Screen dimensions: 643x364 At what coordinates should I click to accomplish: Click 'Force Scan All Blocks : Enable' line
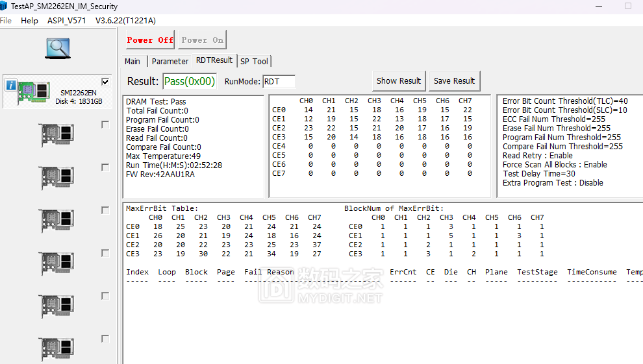(555, 164)
